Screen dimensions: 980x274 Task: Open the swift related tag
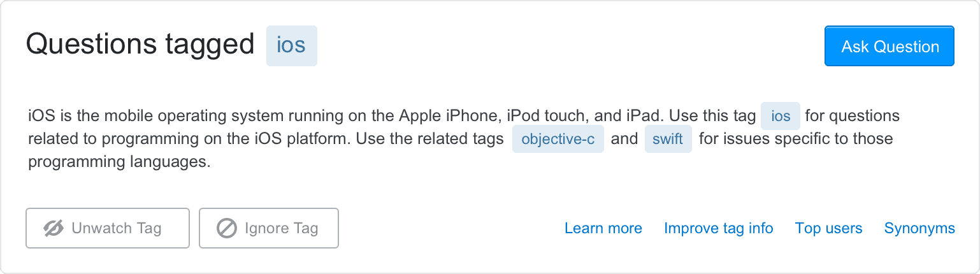point(668,140)
